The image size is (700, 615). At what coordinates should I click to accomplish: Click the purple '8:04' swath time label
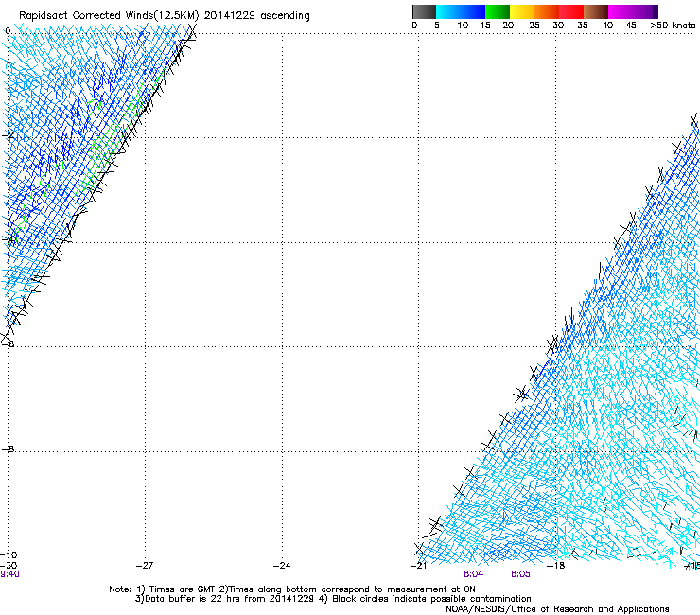(x=474, y=574)
